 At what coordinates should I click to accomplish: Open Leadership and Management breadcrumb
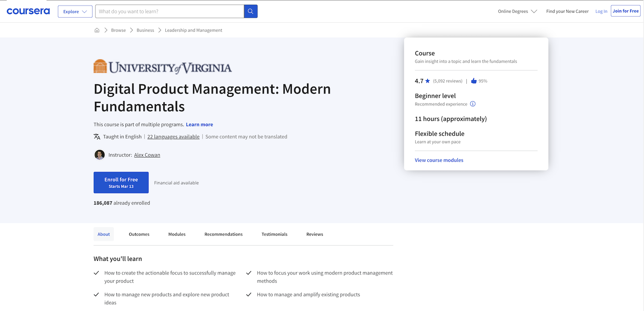coord(194,30)
